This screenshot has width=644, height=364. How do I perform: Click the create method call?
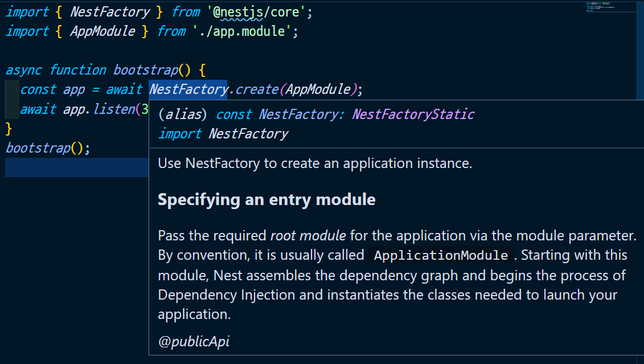257,89
